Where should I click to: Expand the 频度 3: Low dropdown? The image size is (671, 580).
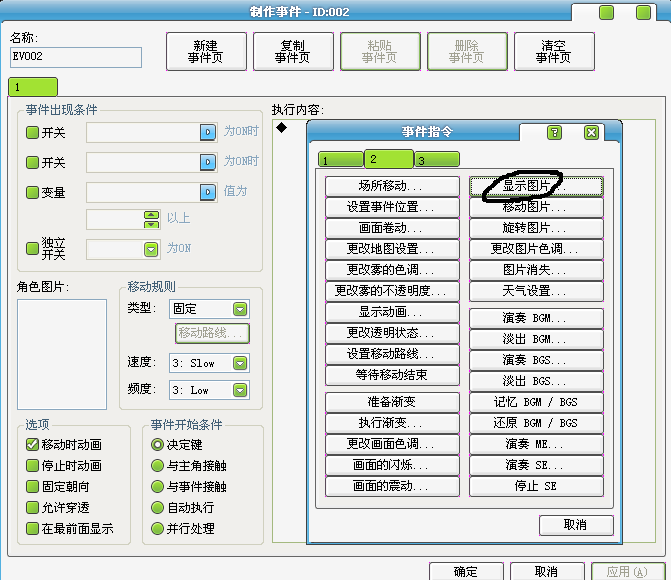click(x=240, y=390)
